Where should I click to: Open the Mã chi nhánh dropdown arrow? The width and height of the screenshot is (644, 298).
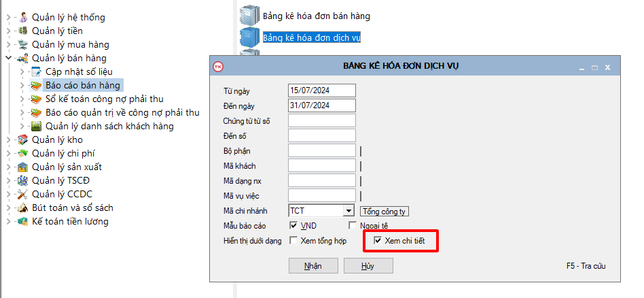point(348,211)
